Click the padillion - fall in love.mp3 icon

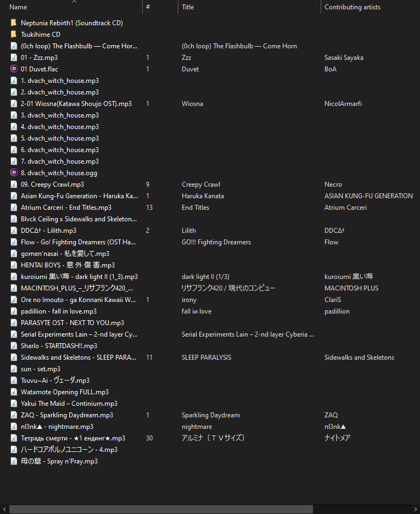(14, 311)
